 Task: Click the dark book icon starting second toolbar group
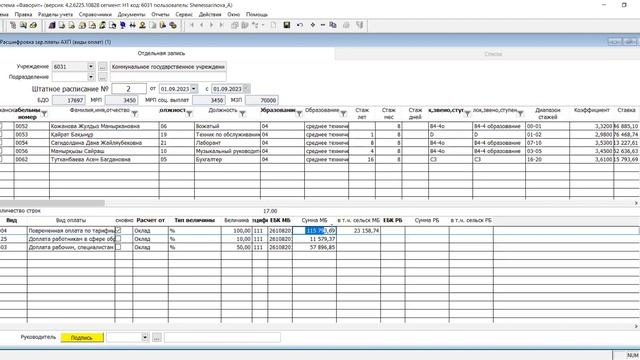click(x=52, y=25)
